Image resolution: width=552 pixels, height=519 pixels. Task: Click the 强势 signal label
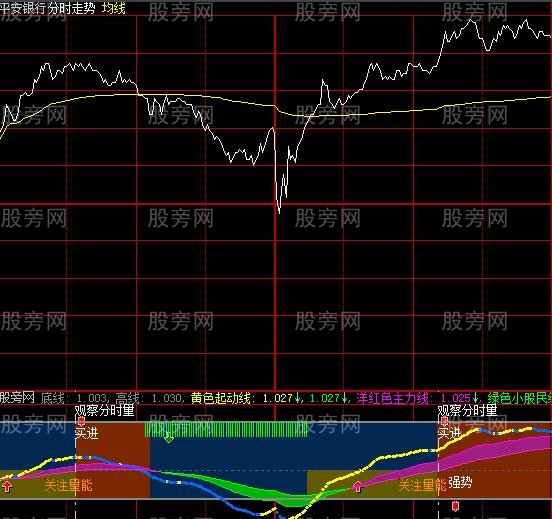coord(460,482)
